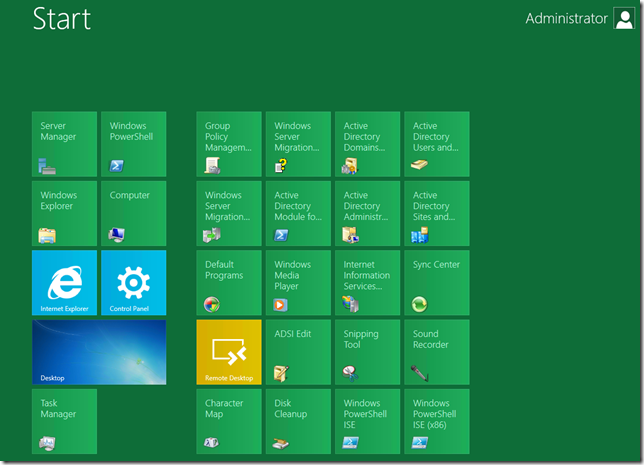Open the Sound Recorder tile

click(x=437, y=352)
